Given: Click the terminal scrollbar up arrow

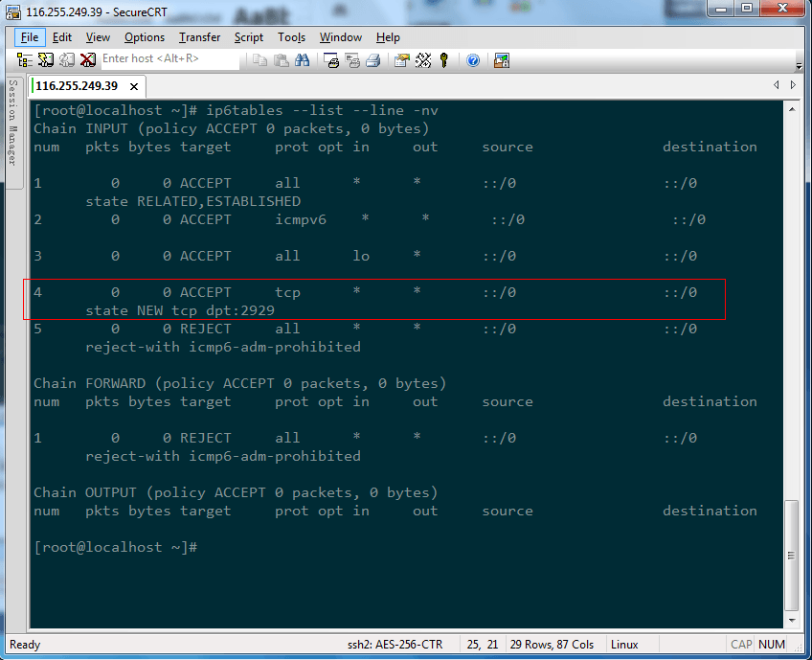Looking at the screenshot, I should coord(791,110).
